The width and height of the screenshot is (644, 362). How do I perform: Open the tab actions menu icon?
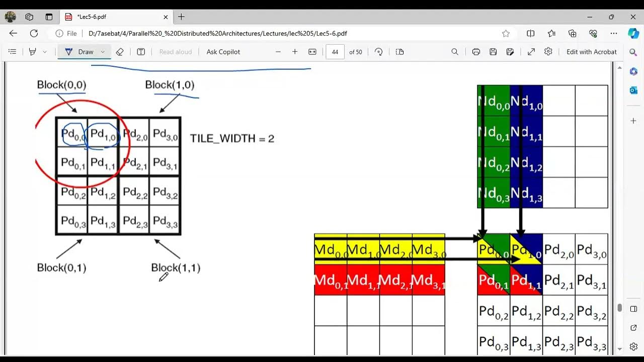click(x=49, y=17)
